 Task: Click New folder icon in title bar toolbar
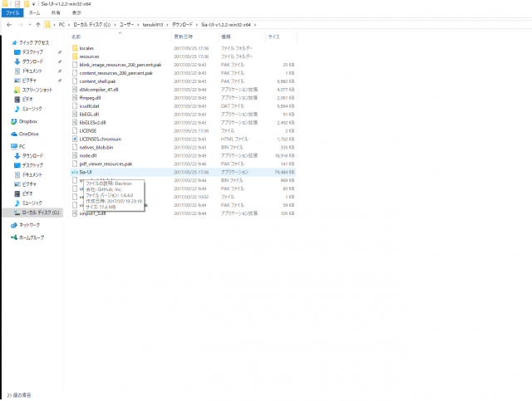pyautogui.click(x=26, y=4)
